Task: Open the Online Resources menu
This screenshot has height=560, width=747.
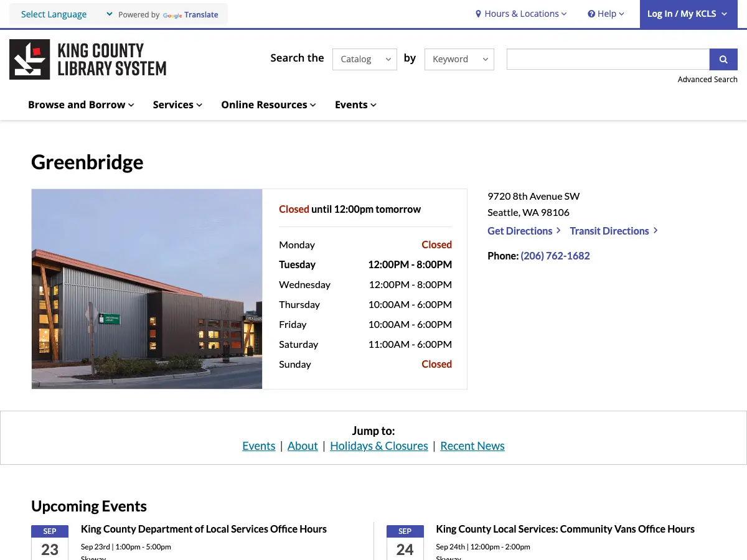Action: coord(268,105)
